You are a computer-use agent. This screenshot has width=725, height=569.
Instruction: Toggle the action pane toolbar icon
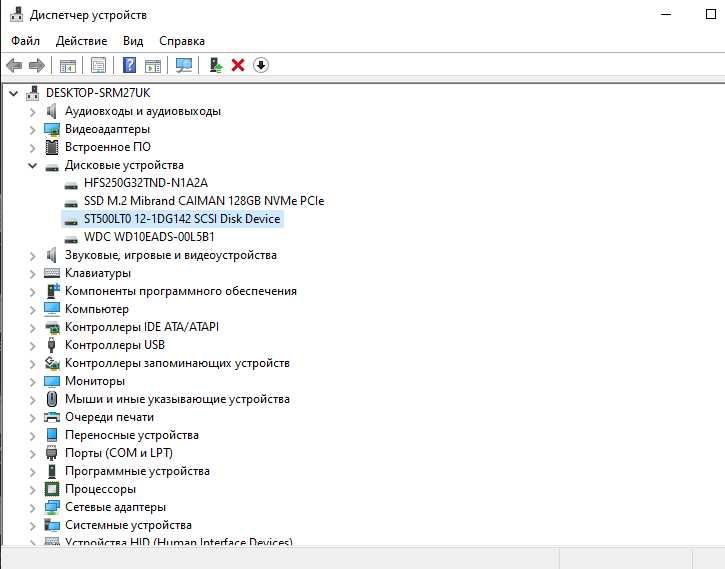coord(153,66)
